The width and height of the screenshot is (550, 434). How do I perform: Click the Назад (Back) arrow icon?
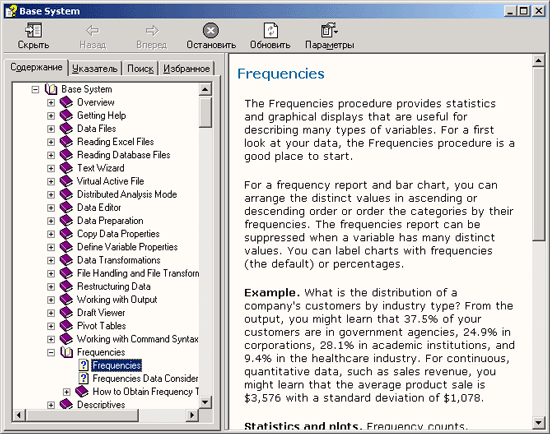(92, 31)
